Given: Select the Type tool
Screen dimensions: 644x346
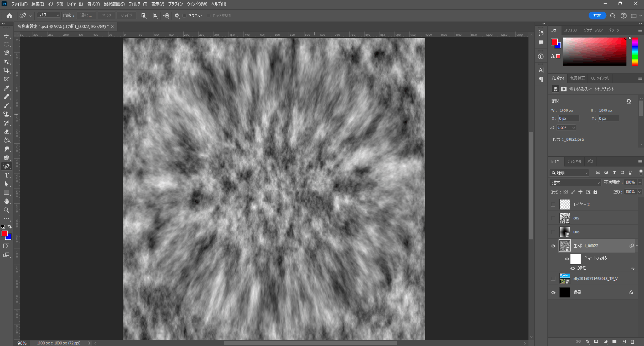Looking at the screenshot, I should pos(6,175).
